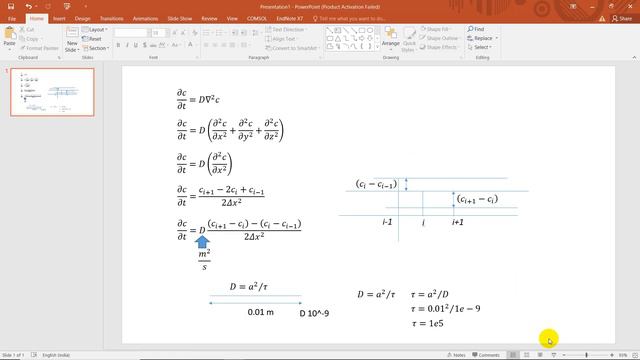Switch to the Insert tab
This screenshot has width=640, height=360.
coord(59,19)
